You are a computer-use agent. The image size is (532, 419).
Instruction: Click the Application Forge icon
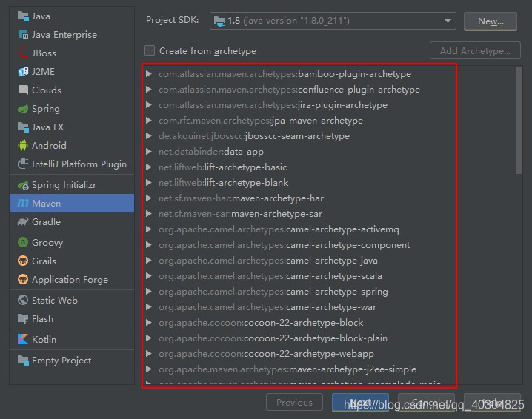tap(23, 279)
